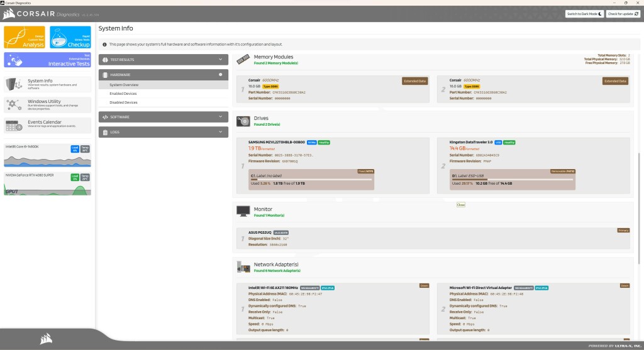This screenshot has width=644, height=350.
Task: Click 'Found 2 Drive(s)' text
Action: [267, 124]
